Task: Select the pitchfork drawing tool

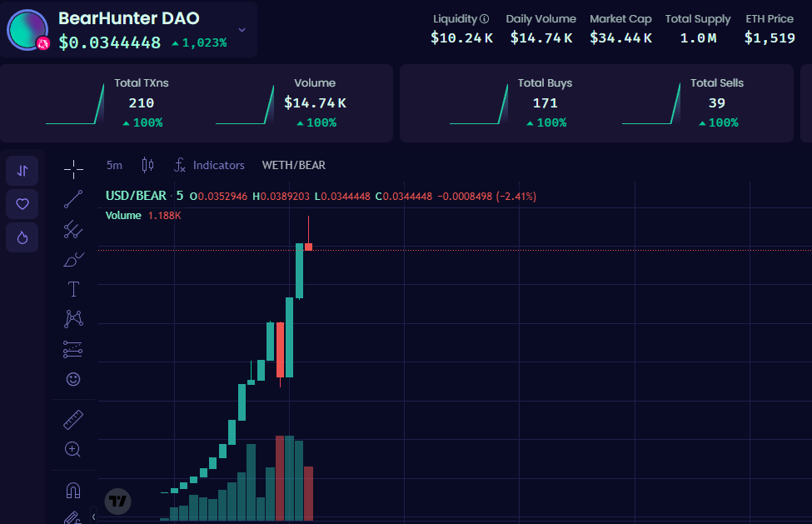Action: (x=73, y=229)
